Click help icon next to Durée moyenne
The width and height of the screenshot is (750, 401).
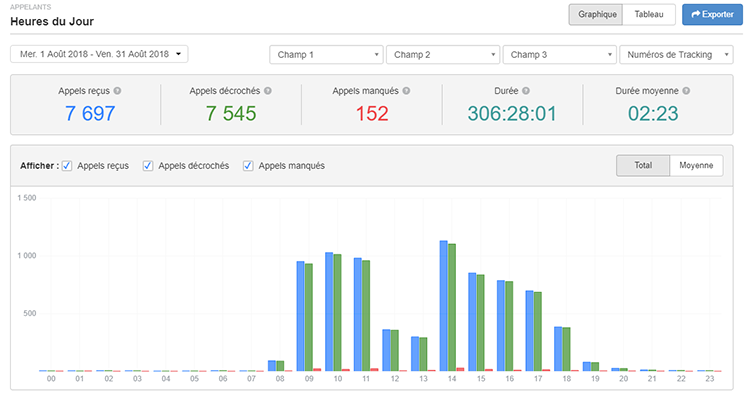tap(686, 91)
